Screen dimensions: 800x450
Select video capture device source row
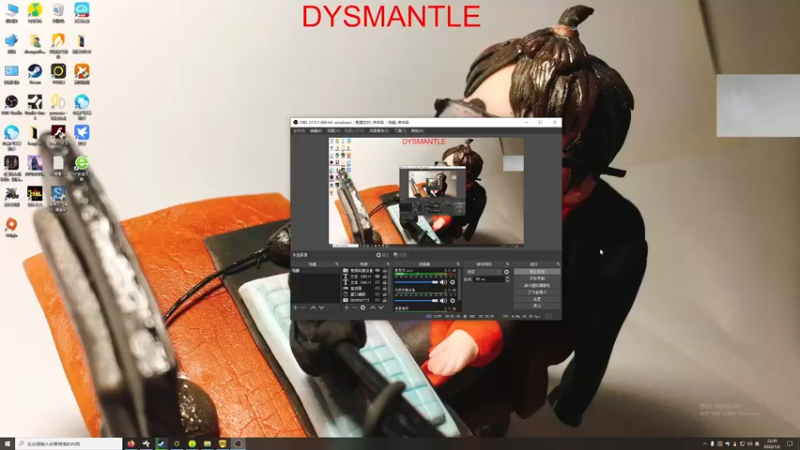365,270
